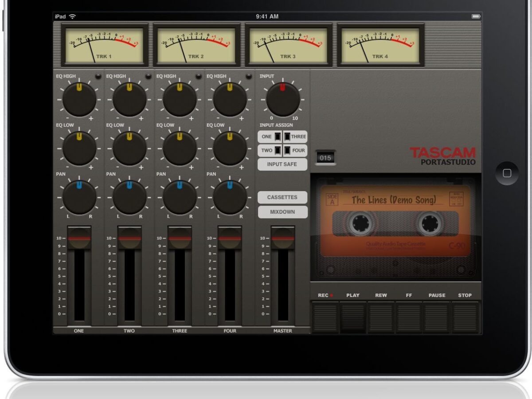Open the CASSETTES list

pos(282,198)
